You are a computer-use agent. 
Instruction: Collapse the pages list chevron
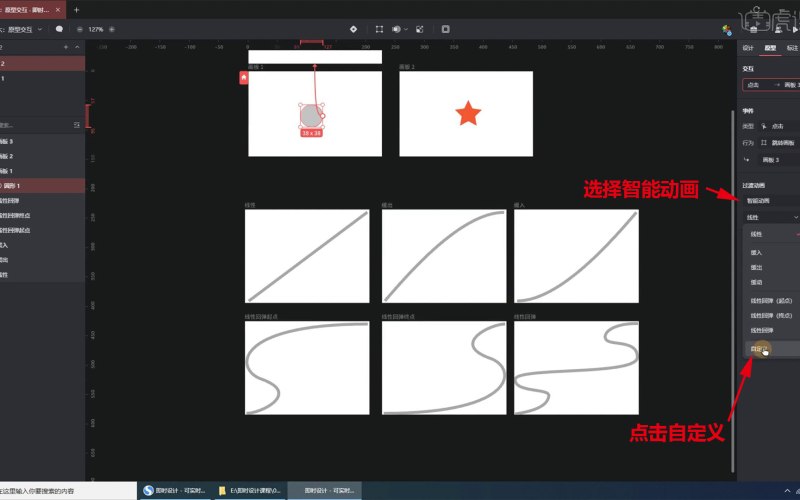tap(77, 47)
